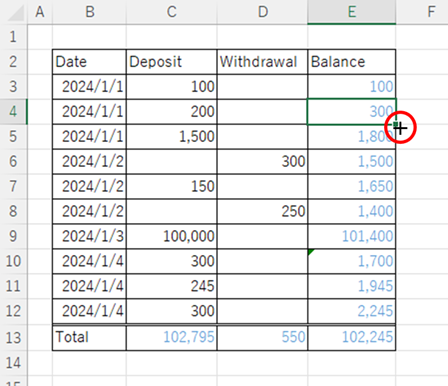Screen dimensions: 448x386
Task: Select final balance cell 102,245
Action: click(x=352, y=337)
